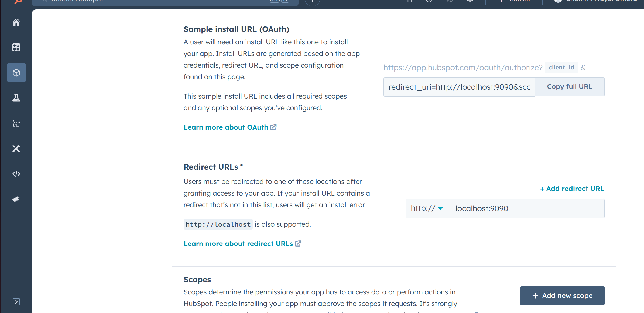This screenshot has height=313, width=644.
Task: Click the Search HubSpot bar
Action: (x=162, y=2)
